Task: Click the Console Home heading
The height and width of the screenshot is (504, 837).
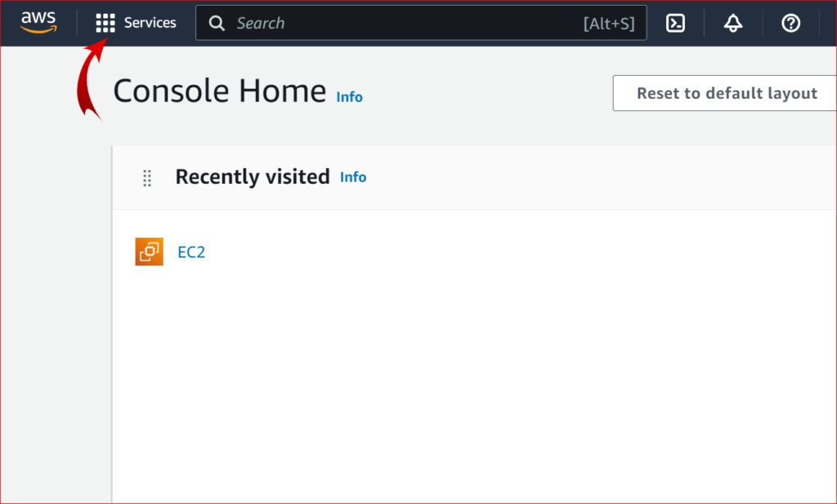Action: [219, 91]
